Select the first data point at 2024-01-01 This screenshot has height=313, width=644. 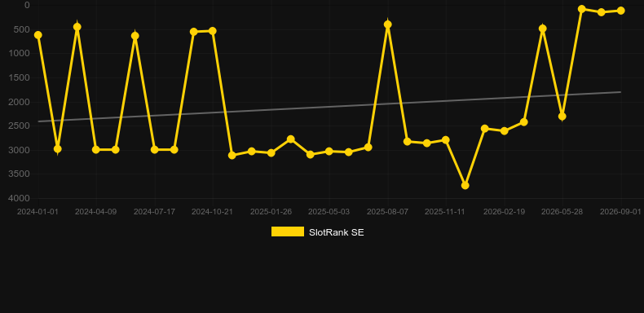tap(37, 35)
